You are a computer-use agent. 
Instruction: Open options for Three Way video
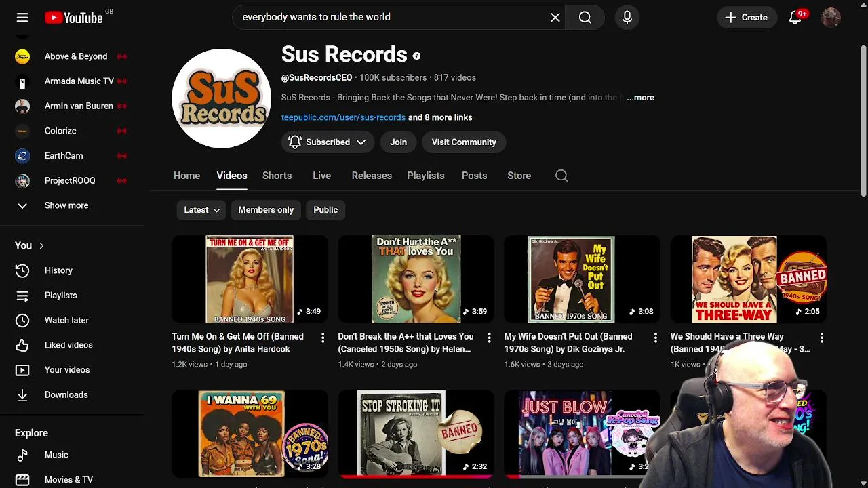822,338
